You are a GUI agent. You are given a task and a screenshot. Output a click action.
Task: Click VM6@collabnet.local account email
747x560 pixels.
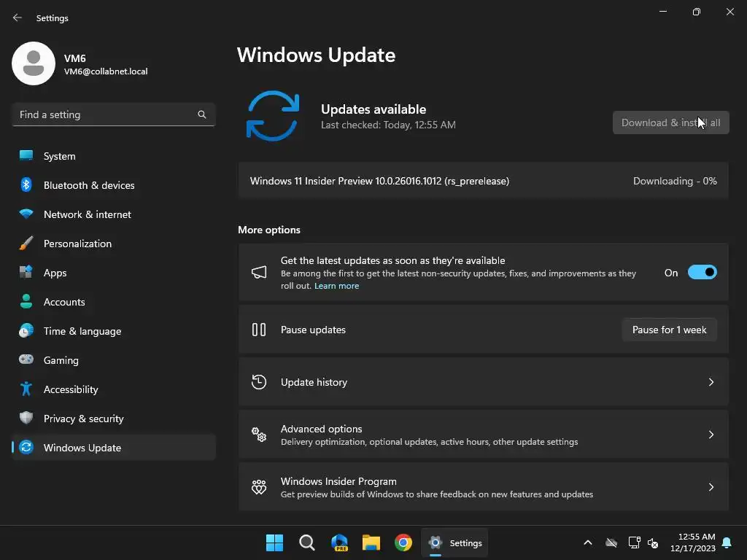[106, 71]
